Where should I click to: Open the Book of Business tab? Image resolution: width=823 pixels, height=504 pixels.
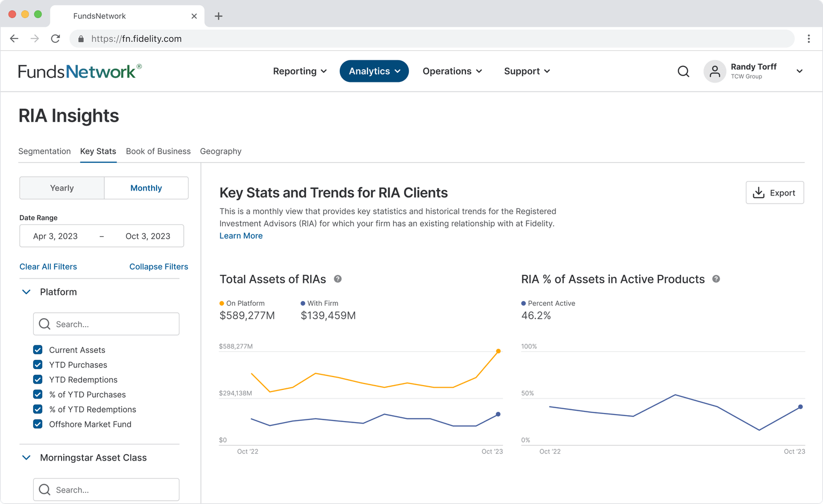coord(158,152)
